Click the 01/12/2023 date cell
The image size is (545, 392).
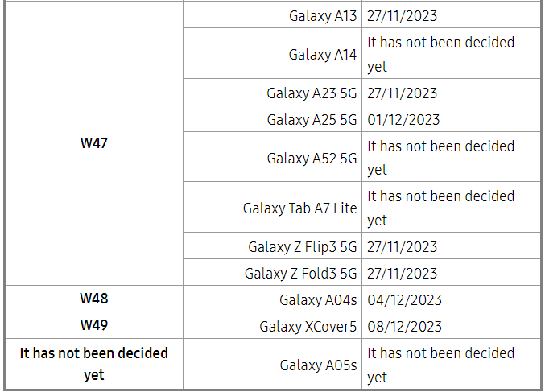pyautogui.click(x=451, y=118)
